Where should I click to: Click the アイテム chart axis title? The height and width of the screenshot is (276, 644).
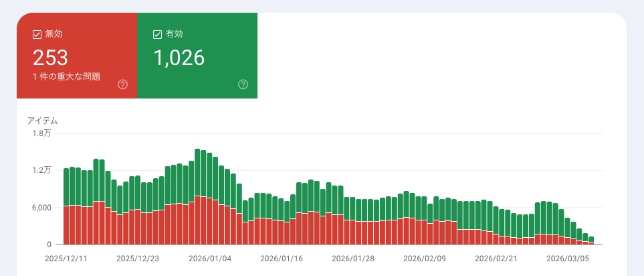[x=42, y=121]
